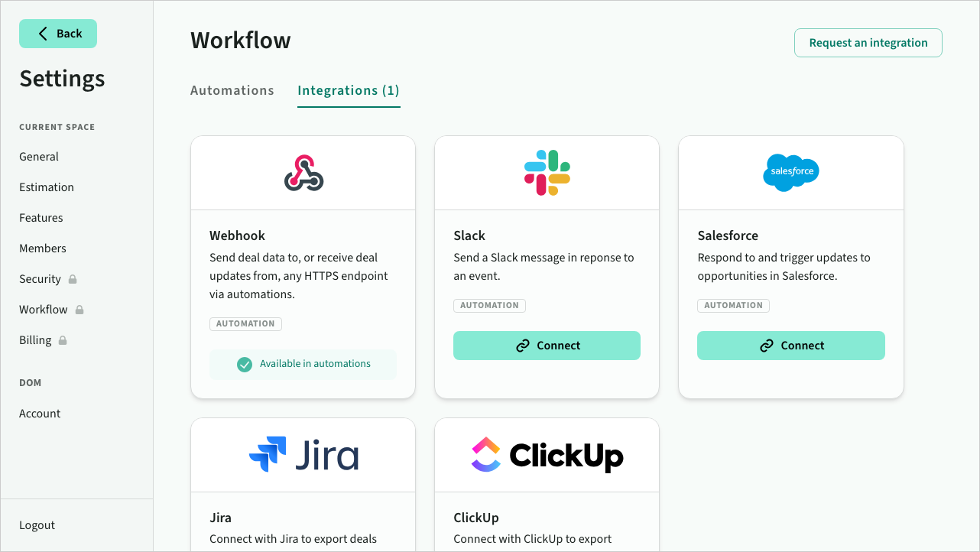Image resolution: width=980 pixels, height=552 pixels.
Task: Click 'Connect with ClickUp to export' text
Action: 533,539
